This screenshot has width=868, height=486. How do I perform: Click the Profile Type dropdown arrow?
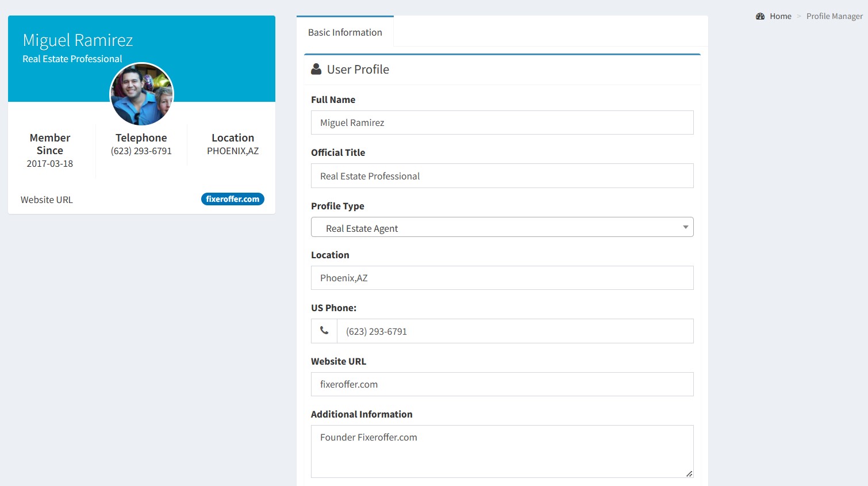[x=685, y=227]
